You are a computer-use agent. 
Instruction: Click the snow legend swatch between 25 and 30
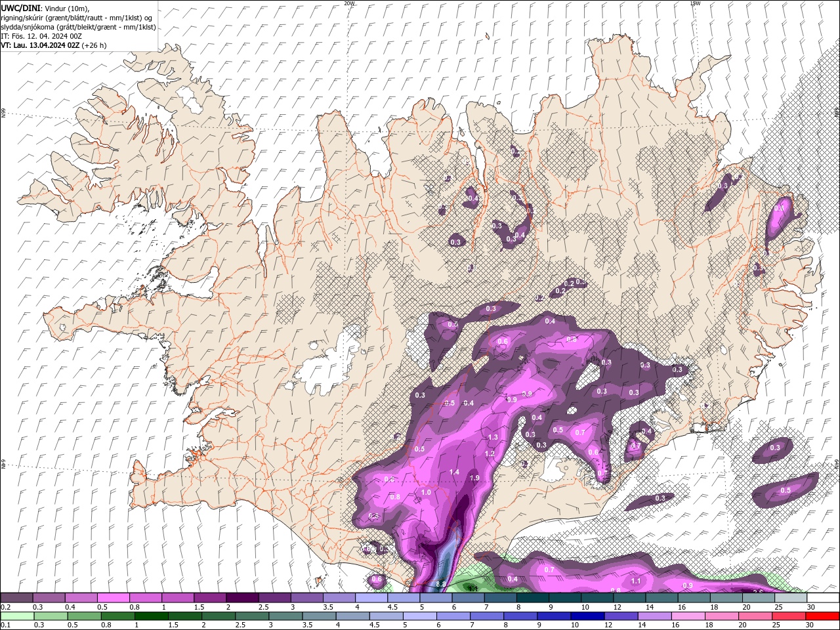791,598
